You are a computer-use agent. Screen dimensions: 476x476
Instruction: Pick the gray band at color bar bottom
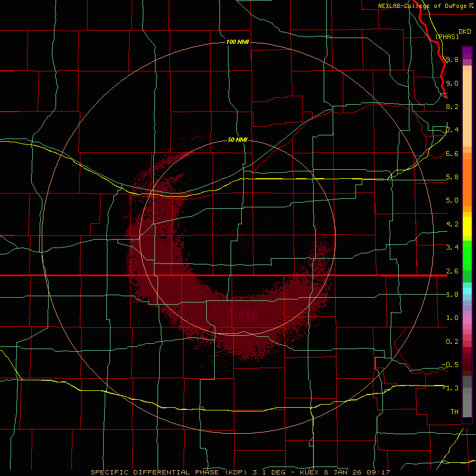click(467, 404)
